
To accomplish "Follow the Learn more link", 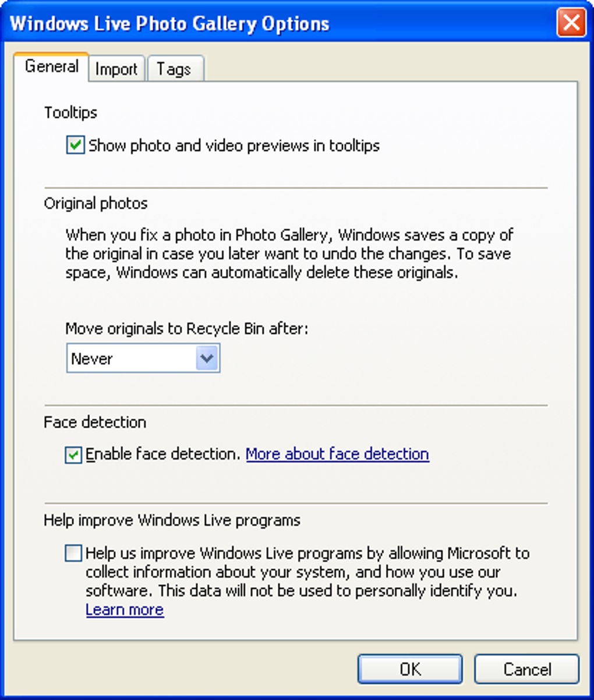I will pyautogui.click(x=125, y=609).
